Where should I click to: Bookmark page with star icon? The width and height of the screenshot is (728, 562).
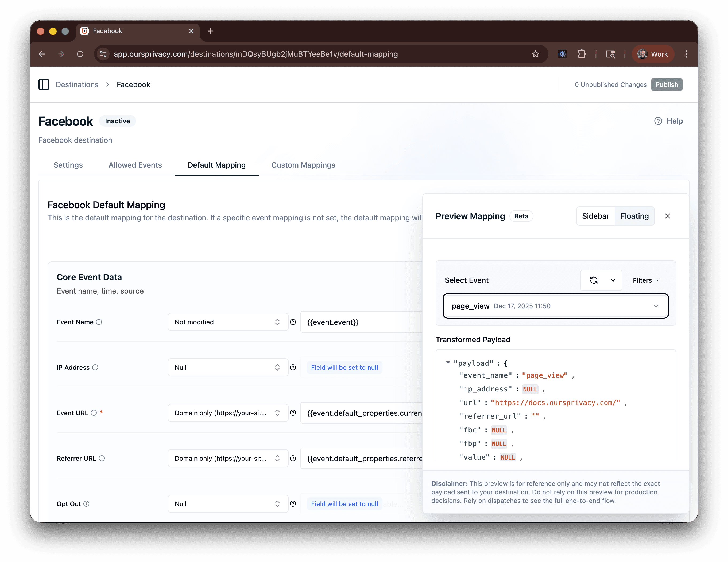(x=535, y=54)
